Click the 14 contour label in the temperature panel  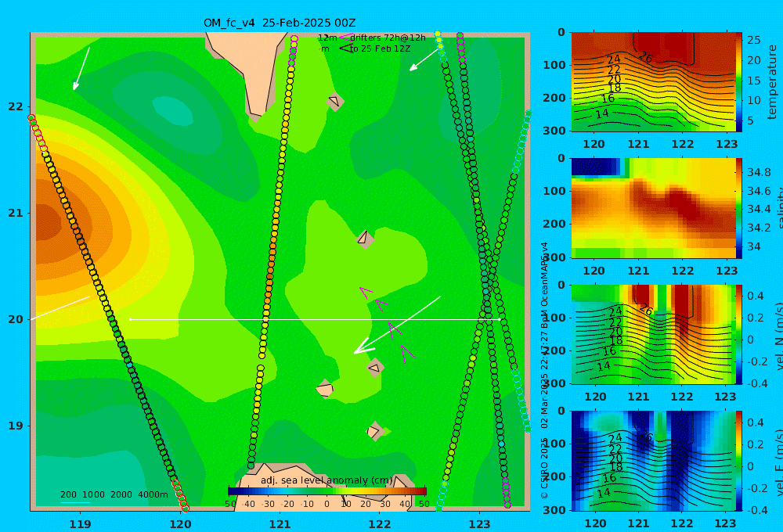603,113
